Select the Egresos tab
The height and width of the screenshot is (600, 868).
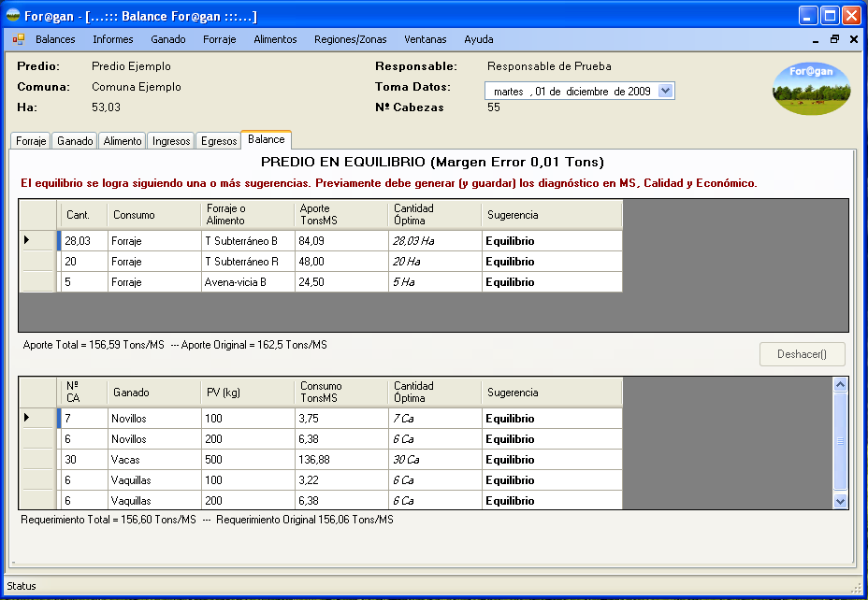point(218,141)
